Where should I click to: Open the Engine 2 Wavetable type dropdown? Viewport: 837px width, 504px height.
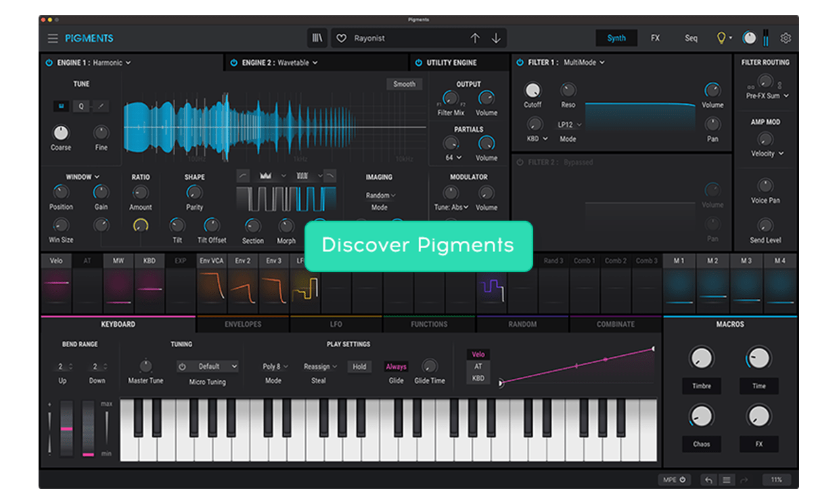pyautogui.click(x=298, y=63)
